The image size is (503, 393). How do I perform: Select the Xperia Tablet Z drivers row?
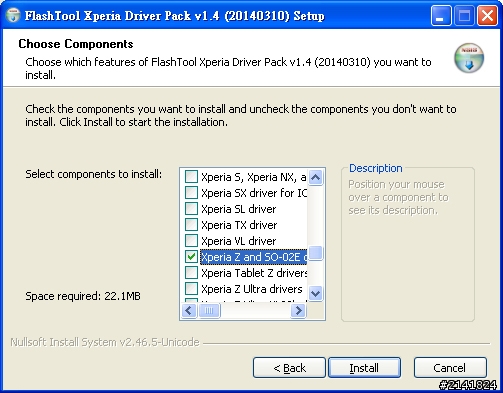point(254,273)
